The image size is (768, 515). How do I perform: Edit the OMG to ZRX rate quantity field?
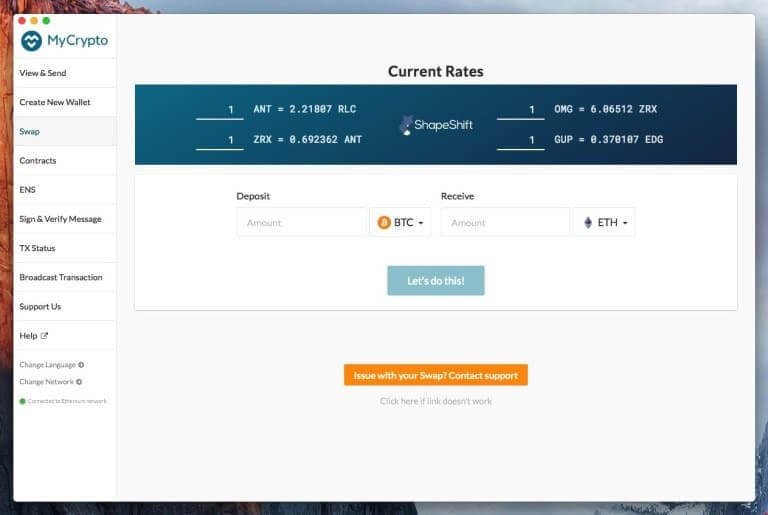coord(521,110)
